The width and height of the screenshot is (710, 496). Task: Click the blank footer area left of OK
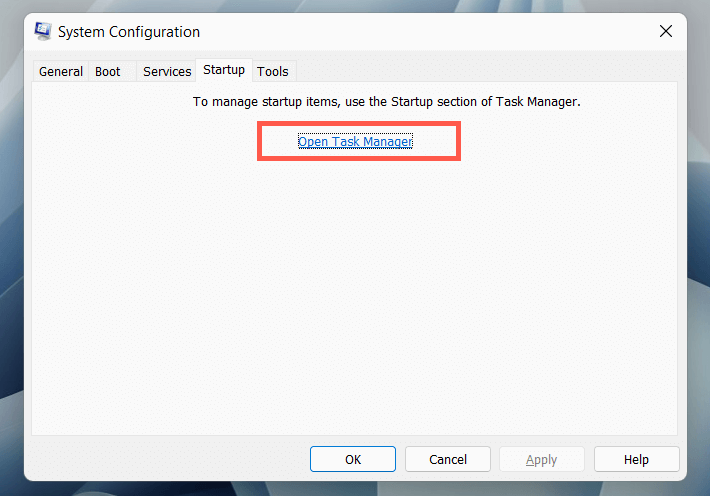click(160, 460)
